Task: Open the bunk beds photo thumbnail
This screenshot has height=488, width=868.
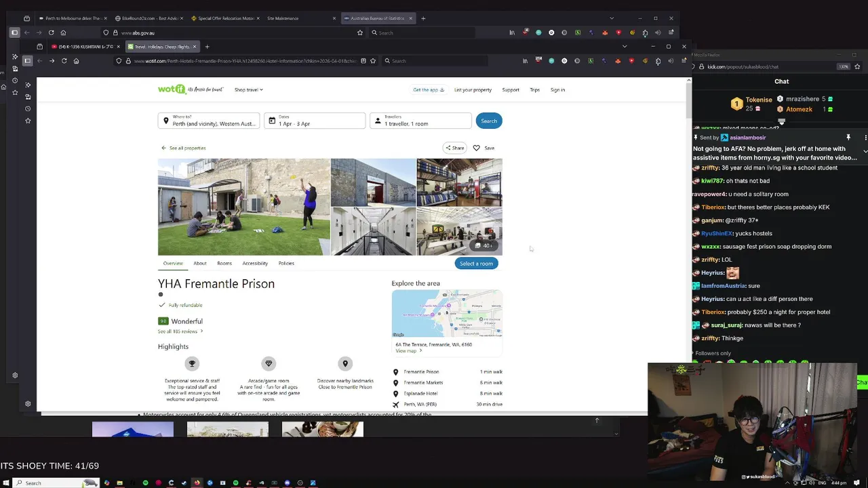Action: [x=459, y=182]
